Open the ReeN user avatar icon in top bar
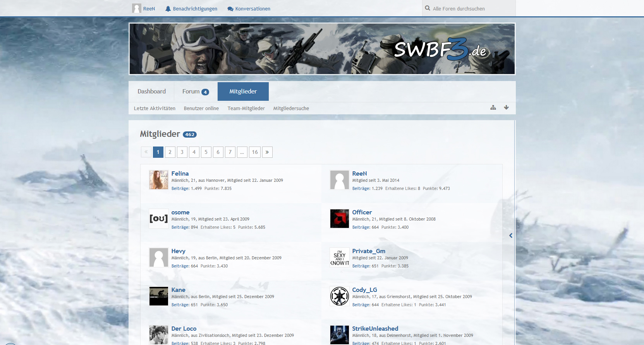 click(x=136, y=9)
